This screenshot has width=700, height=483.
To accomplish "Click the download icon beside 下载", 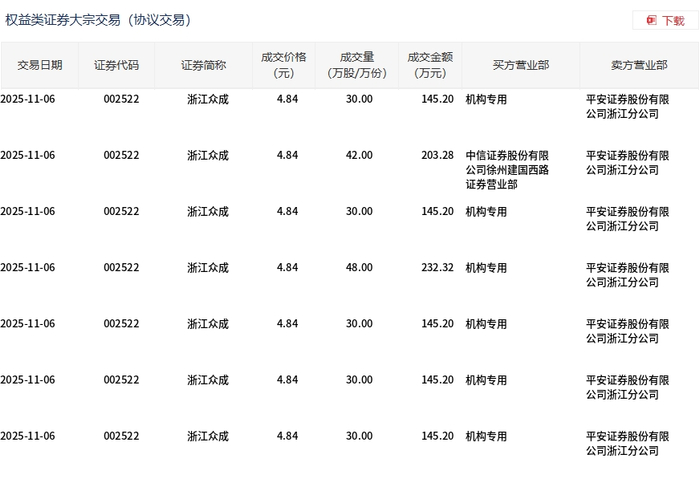I will (x=651, y=20).
